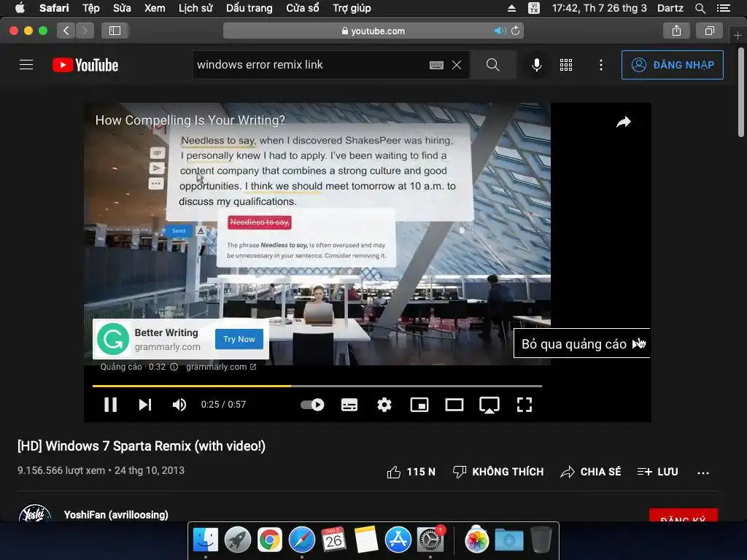
Task: Click the page vertical scrollbar
Action: pyautogui.click(x=741, y=91)
